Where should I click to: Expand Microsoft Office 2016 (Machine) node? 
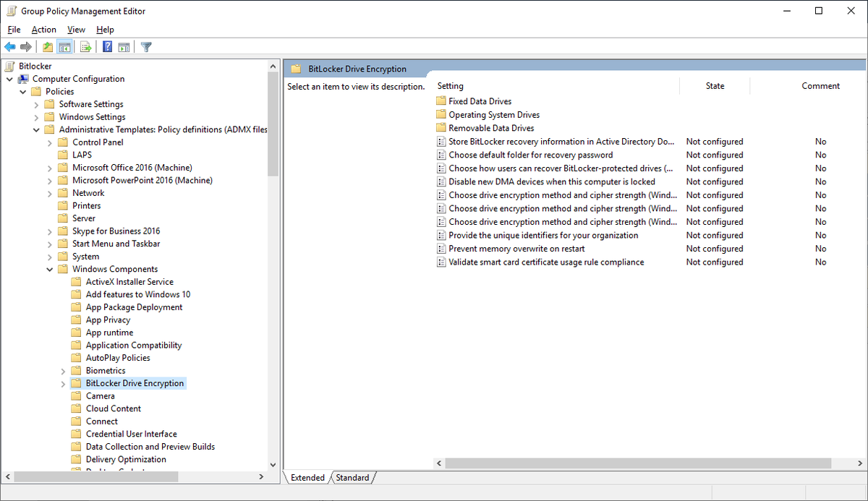[50, 168]
